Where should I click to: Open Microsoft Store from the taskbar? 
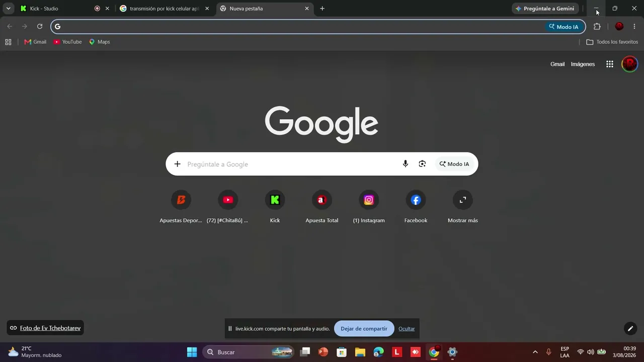pyautogui.click(x=342, y=352)
